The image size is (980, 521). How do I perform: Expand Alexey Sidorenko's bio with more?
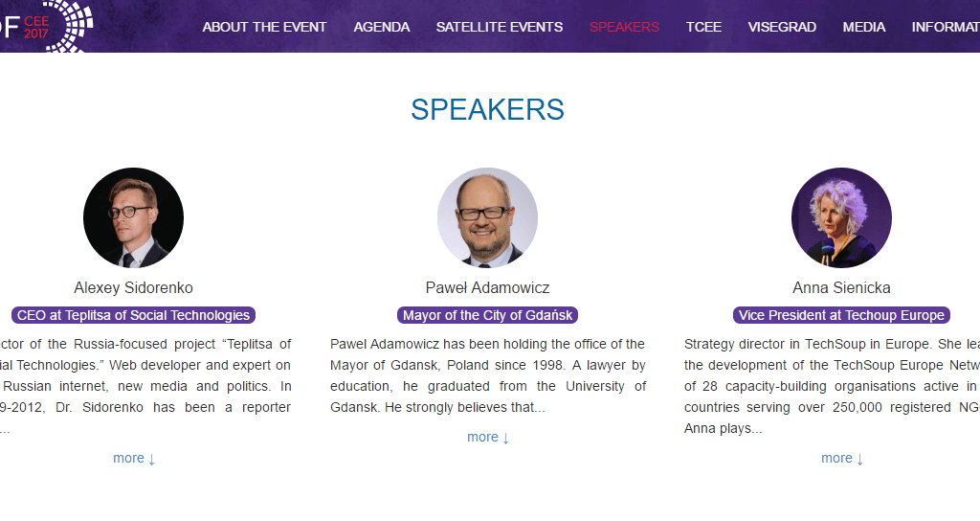click(x=134, y=458)
